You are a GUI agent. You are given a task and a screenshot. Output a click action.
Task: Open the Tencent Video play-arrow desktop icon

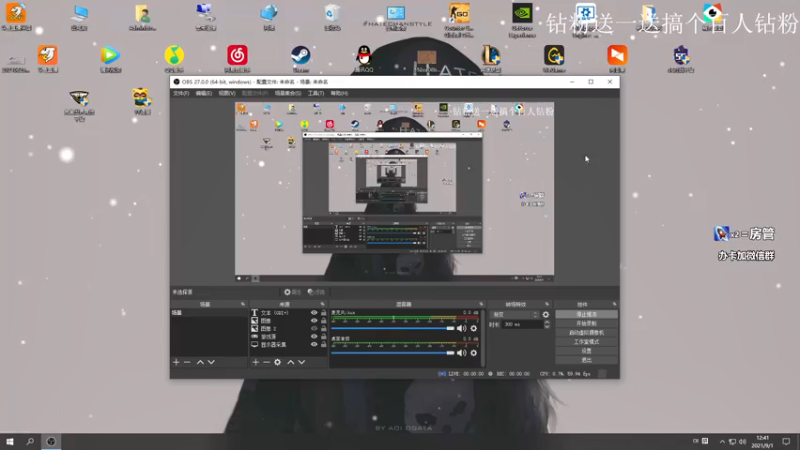tap(110, 59)
